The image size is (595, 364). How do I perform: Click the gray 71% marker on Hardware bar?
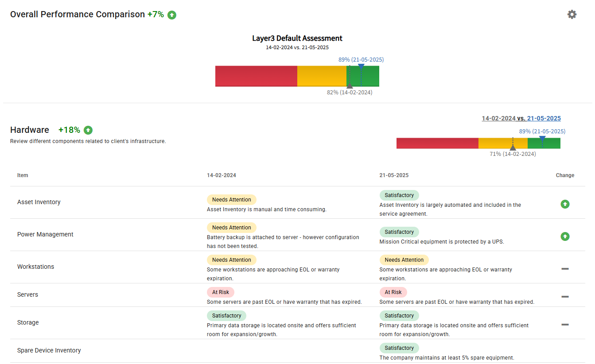click(513, 147)
